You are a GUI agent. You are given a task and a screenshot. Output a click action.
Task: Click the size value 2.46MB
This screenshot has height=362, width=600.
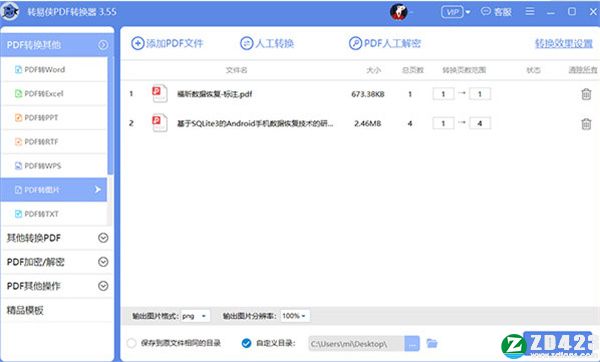pos(368,124)
